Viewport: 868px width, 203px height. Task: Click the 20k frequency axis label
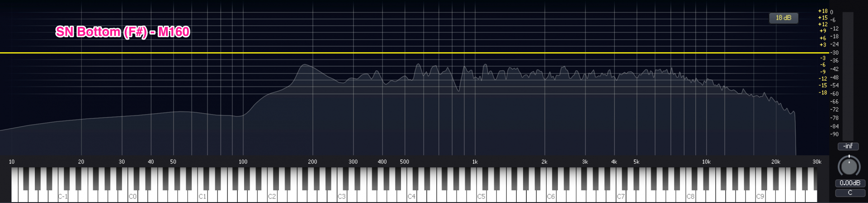(776, 161)
